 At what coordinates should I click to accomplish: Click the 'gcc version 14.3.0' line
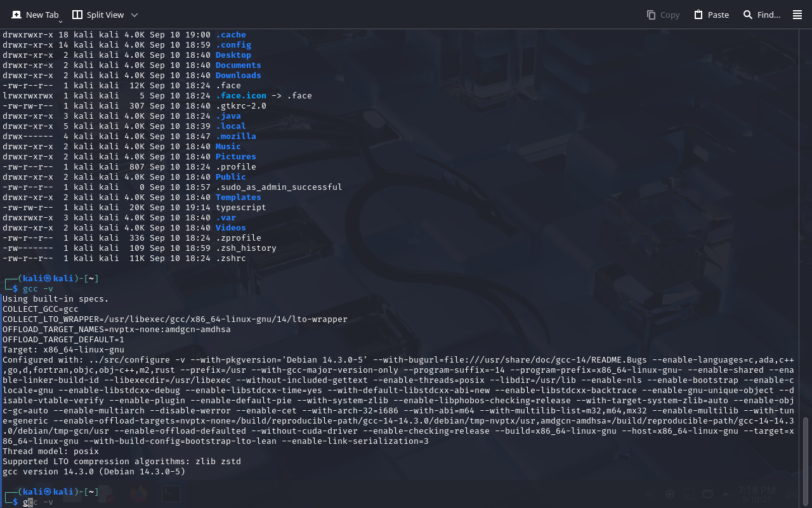pos(94,472)
